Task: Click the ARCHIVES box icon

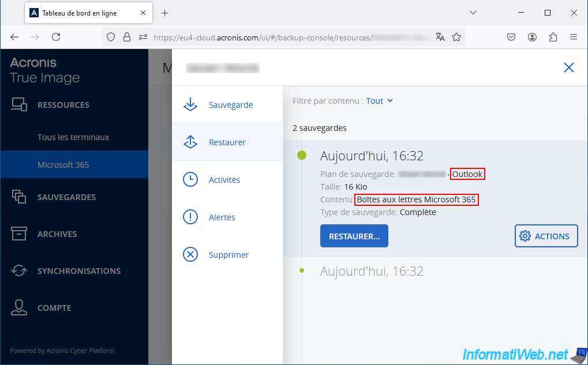Action: coord(18,234)
